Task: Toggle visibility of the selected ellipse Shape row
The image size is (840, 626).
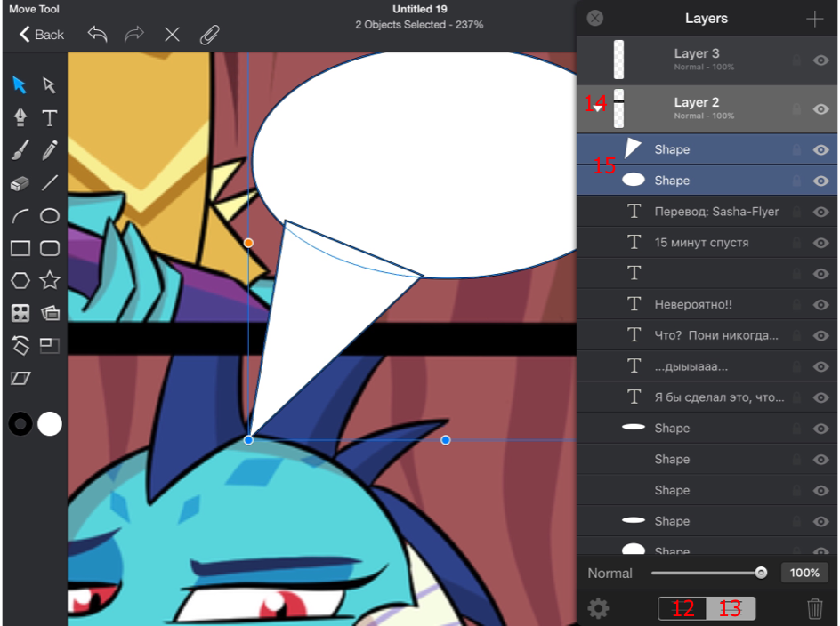Action: [820, 181]
